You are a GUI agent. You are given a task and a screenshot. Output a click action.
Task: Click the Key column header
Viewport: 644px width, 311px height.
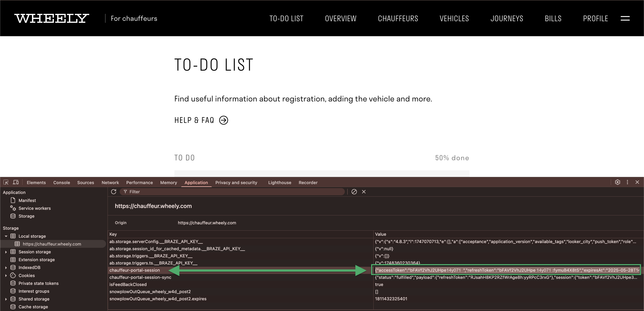tap(241, 234)
